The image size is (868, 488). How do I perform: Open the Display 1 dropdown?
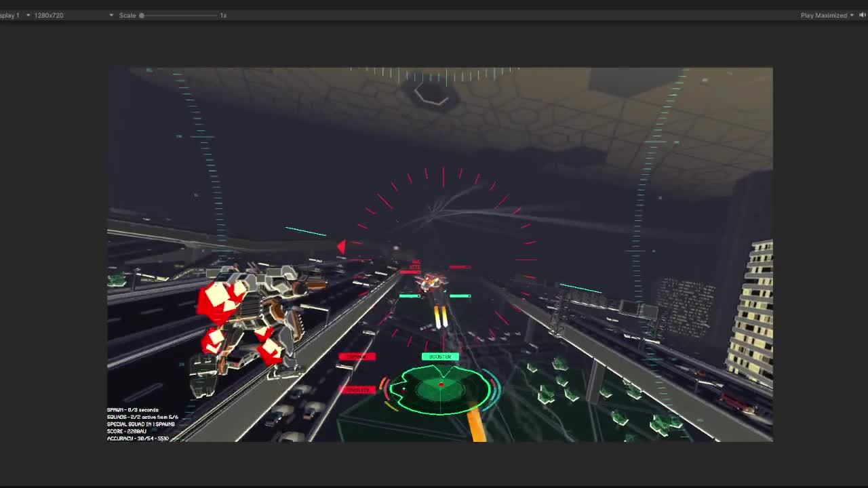click(14, 15)
